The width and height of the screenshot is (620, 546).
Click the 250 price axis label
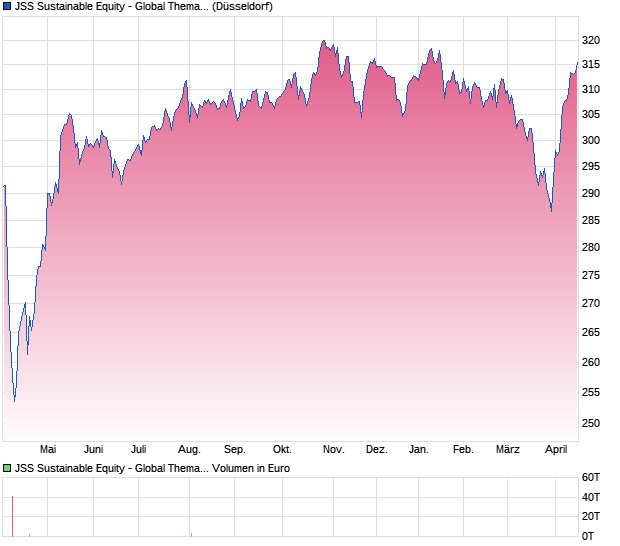pos(591,423)
